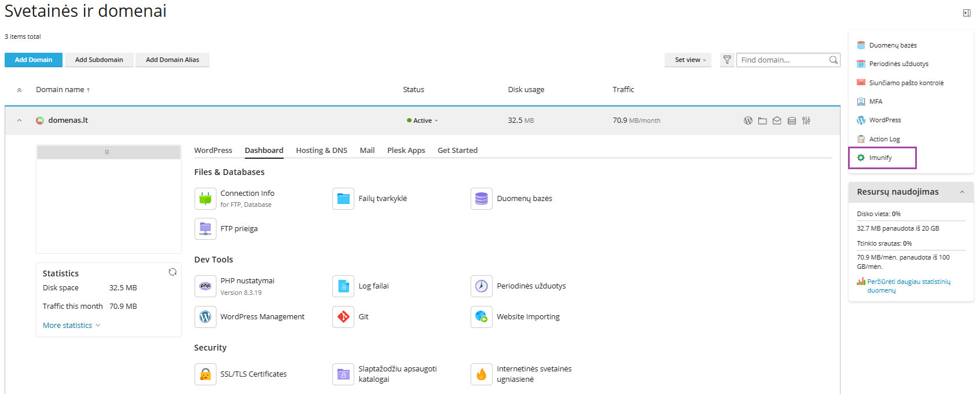This screenshot has width=980, height=394.
Task: Open Git icon
Action: (343, 317)
